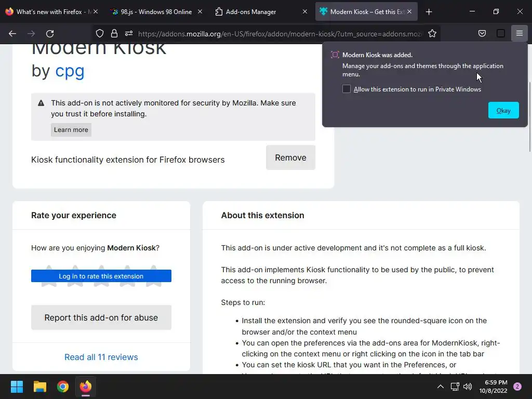Open network status tray icon
The width and height of the screenshot is (532, 399).
(455, 387)
